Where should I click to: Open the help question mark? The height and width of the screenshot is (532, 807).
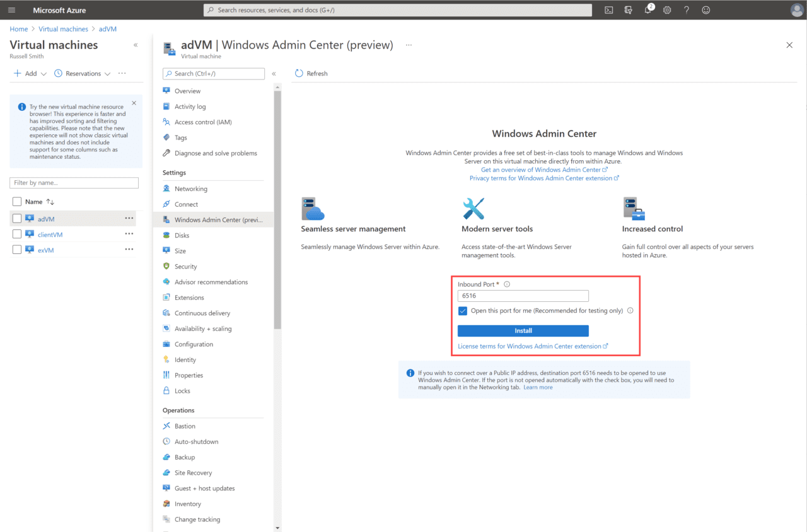tap(687, 10)
